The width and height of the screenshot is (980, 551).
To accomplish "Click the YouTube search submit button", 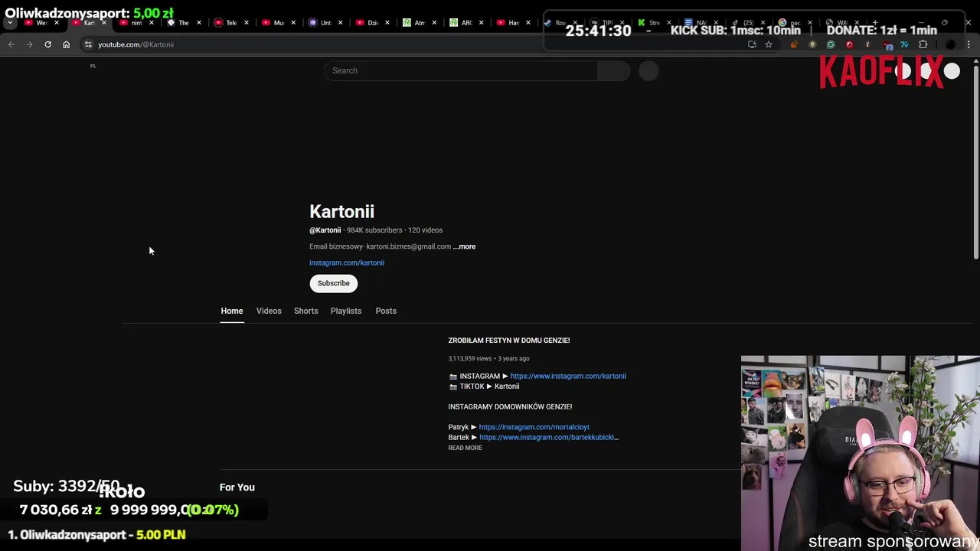I will (x=613, y=70).
